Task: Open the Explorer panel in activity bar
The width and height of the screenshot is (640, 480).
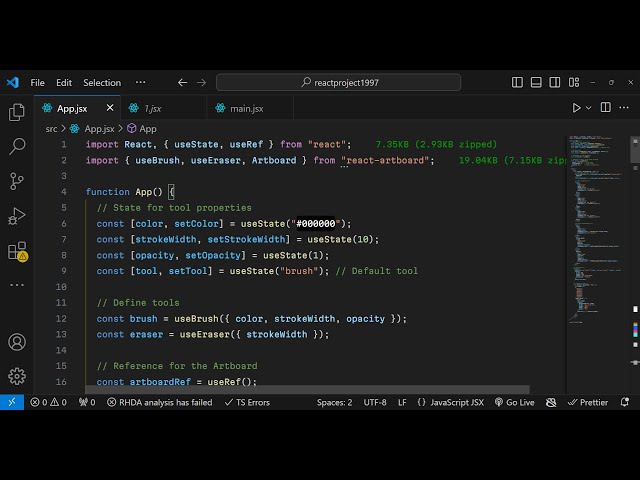Action: click(17, 112)
